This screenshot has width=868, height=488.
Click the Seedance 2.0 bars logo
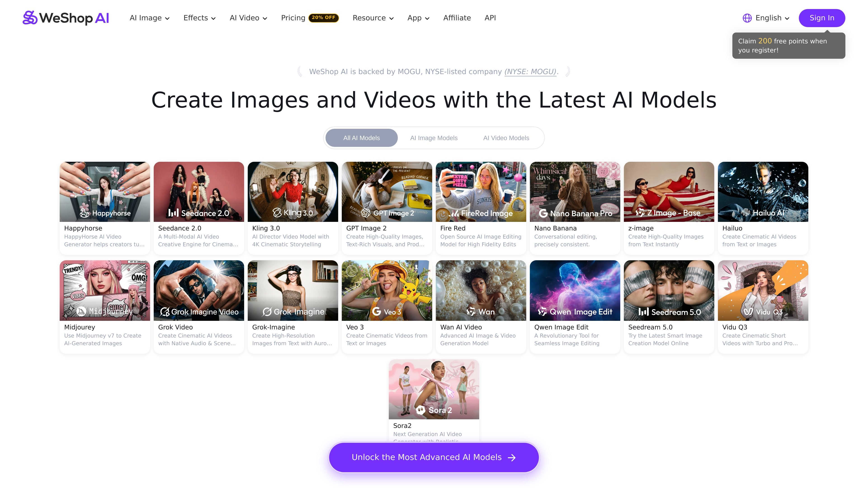[173, 213]
